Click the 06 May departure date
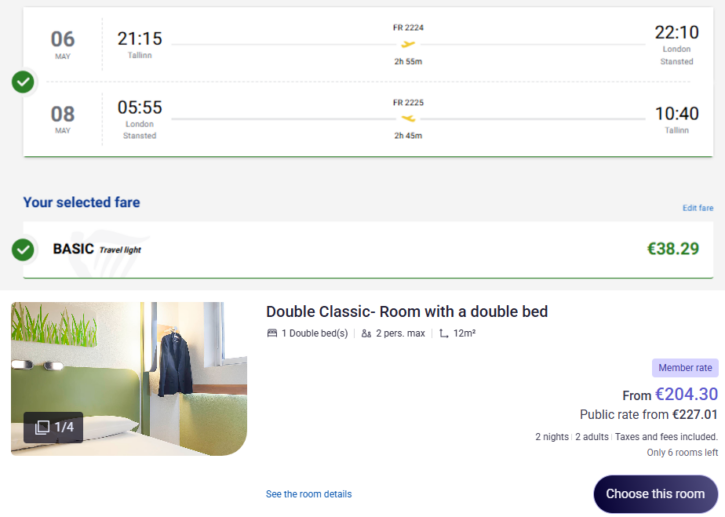Screen dimensions: 725x517 tap(62, 44)
